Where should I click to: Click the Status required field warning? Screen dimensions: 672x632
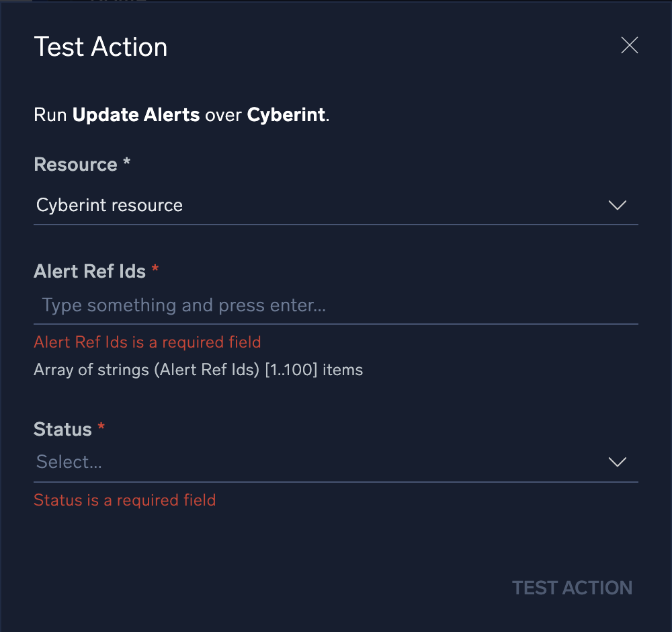click(124, 500)
